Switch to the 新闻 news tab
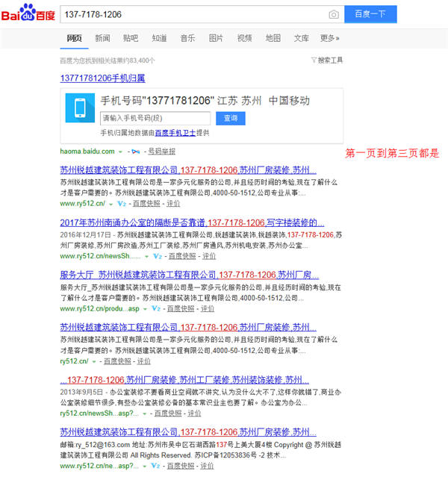Viewport: 448px width, 477px height. (102, 38)
